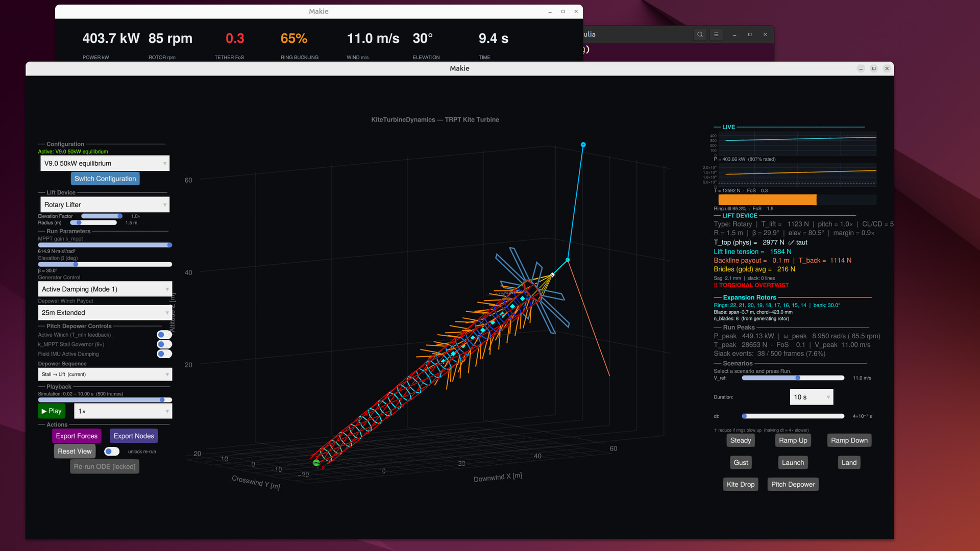Start playback with the Play button
The width and height of the screenshot is (980, 551).
coord(51,411)
